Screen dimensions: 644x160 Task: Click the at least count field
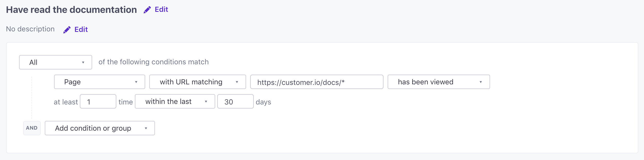coord(98,101)
